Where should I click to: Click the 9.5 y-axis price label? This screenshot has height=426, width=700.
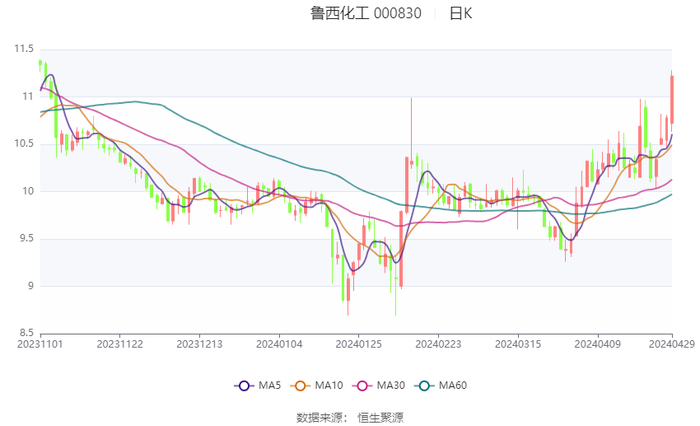(x=26, y=238)
